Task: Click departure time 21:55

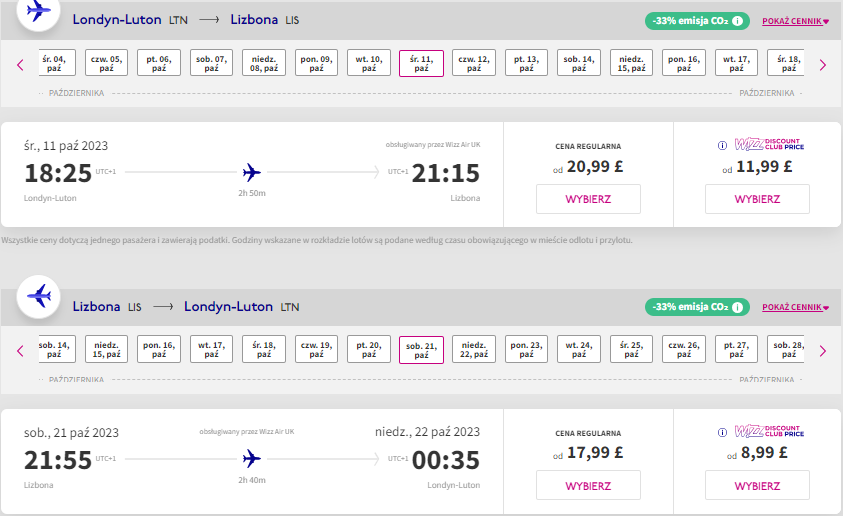Action: [58, 460]
